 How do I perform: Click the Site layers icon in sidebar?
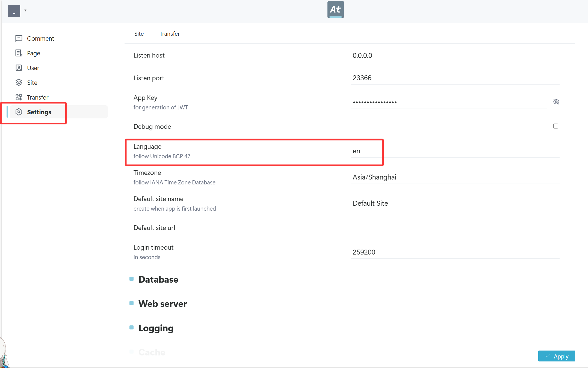tap(19, 82)
